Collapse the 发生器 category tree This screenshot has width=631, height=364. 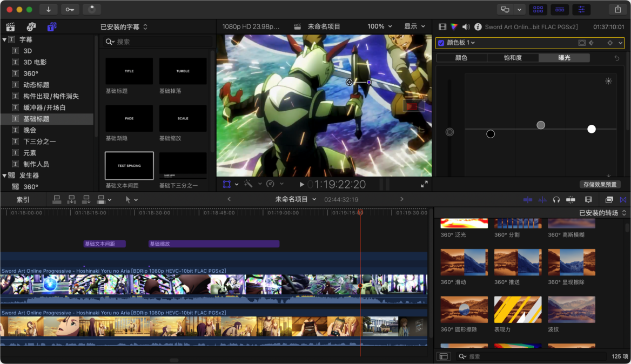[x=4, y=176]
